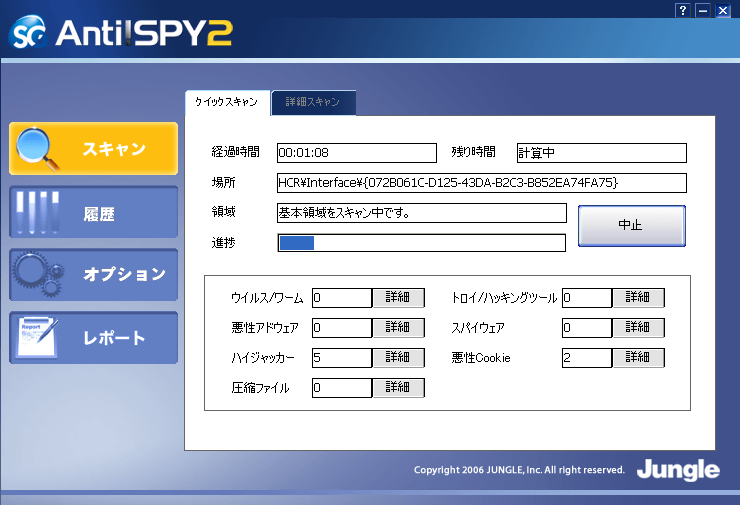This screenshot has height=505, width=740.
Task: Click the ハイジャッカー label
Action: pos(263,358)
